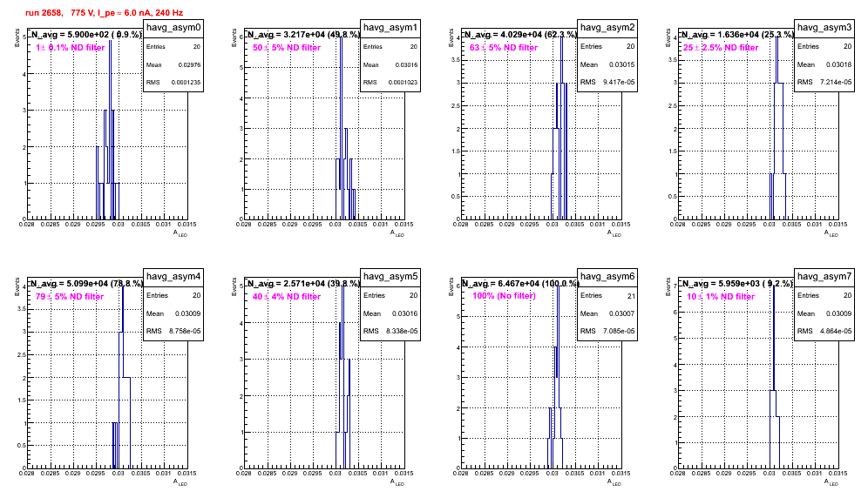Click Mean 0.03007 in havg_asym6 stats

click(607, 313)
